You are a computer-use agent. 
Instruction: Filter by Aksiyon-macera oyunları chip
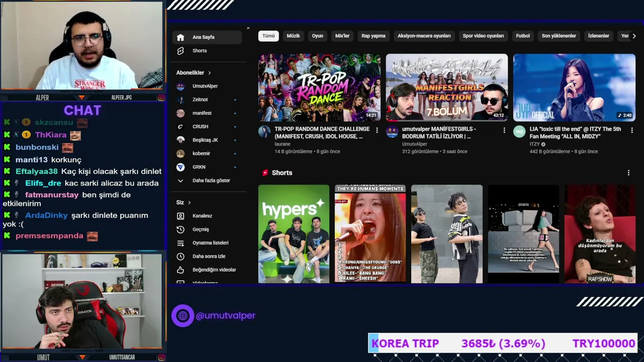[424, 36]
